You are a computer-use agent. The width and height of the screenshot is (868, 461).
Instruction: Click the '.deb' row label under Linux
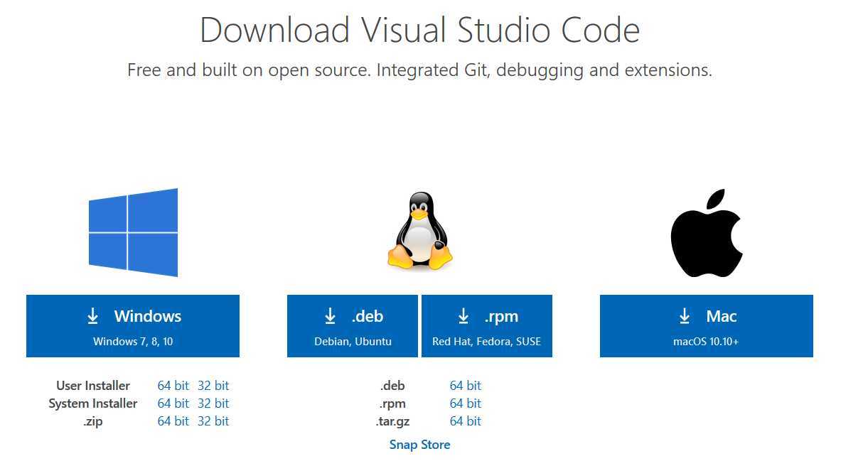pos(393,386)
